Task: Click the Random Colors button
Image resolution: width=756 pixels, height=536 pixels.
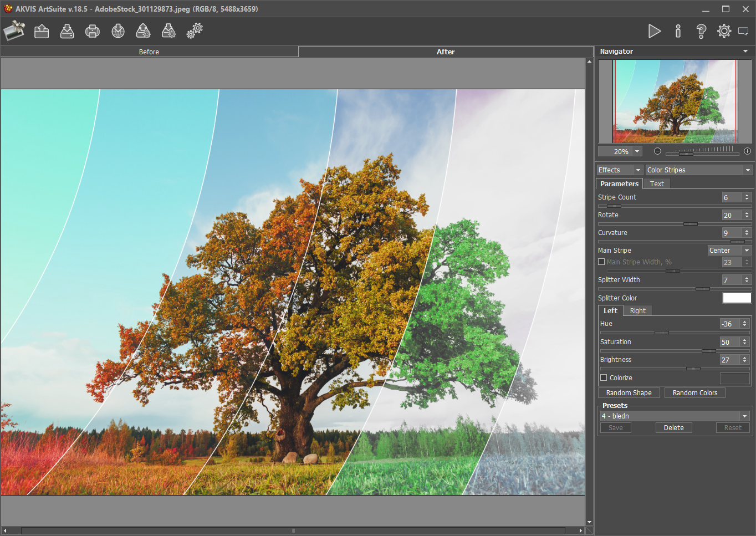Action: tap(694, 393)
